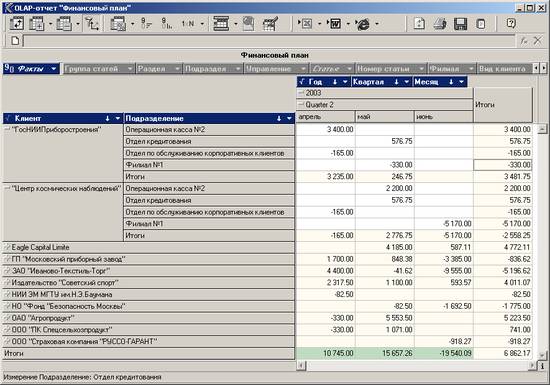Click the reload document page icon
This screenshot has width=550, height=385.
419,23
